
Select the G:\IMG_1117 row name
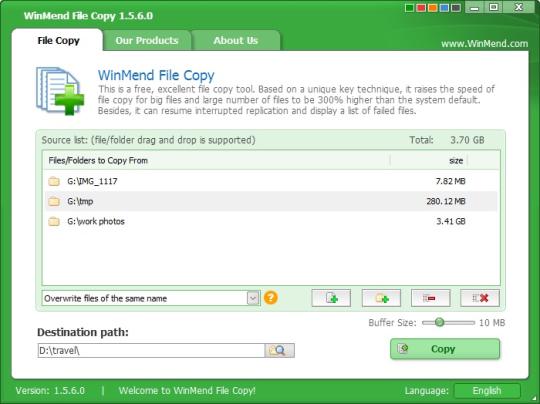[x=92, y=181]
